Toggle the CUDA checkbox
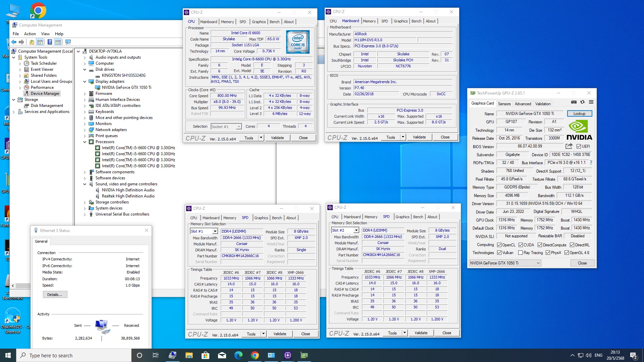This screenshot has height=362, width=644. point(521,245)
